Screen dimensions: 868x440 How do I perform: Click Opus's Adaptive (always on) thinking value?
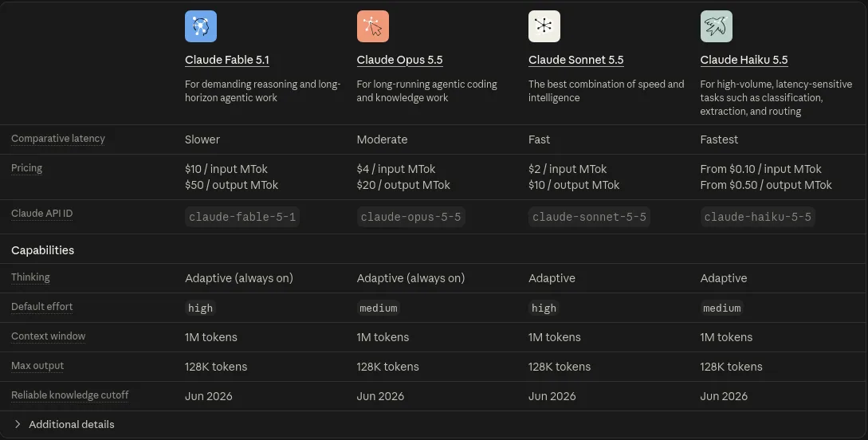tap(410, 278)
